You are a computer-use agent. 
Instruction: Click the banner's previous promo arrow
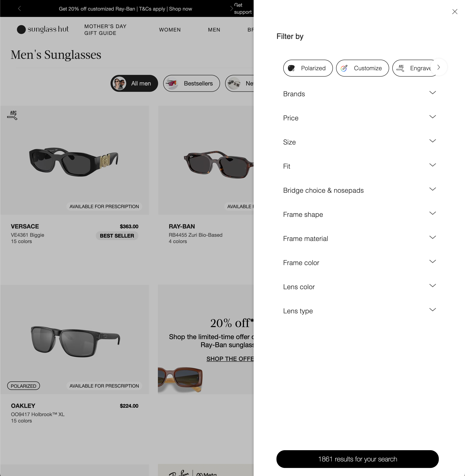tap(19, 9)
